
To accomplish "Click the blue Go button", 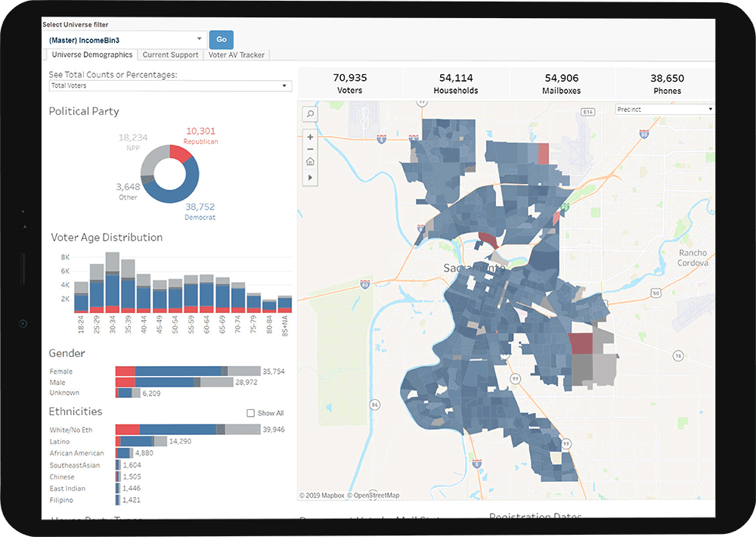I will [222, 39].
